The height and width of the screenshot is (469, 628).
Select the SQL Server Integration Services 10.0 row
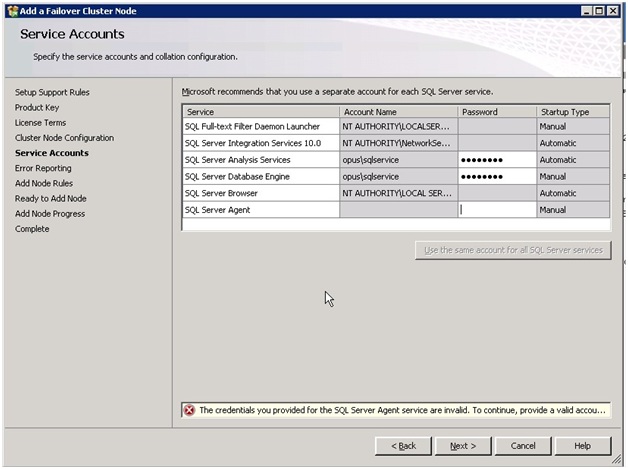[x=396, y=143]
